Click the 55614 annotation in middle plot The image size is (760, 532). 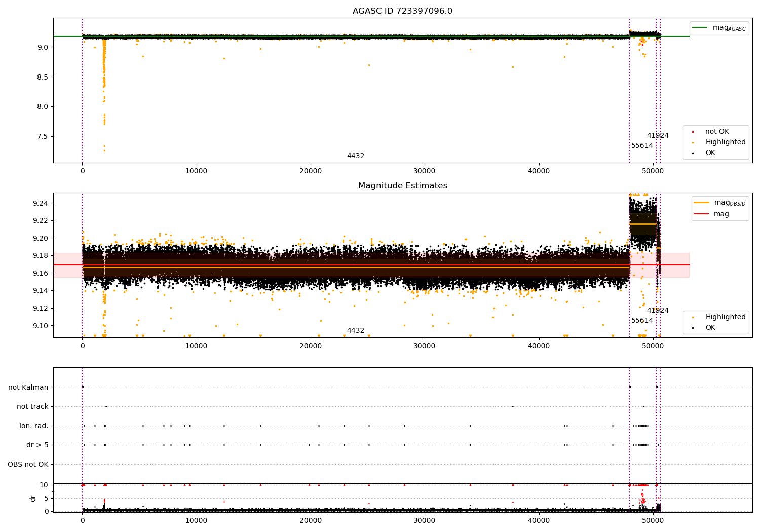coord(642,321)
